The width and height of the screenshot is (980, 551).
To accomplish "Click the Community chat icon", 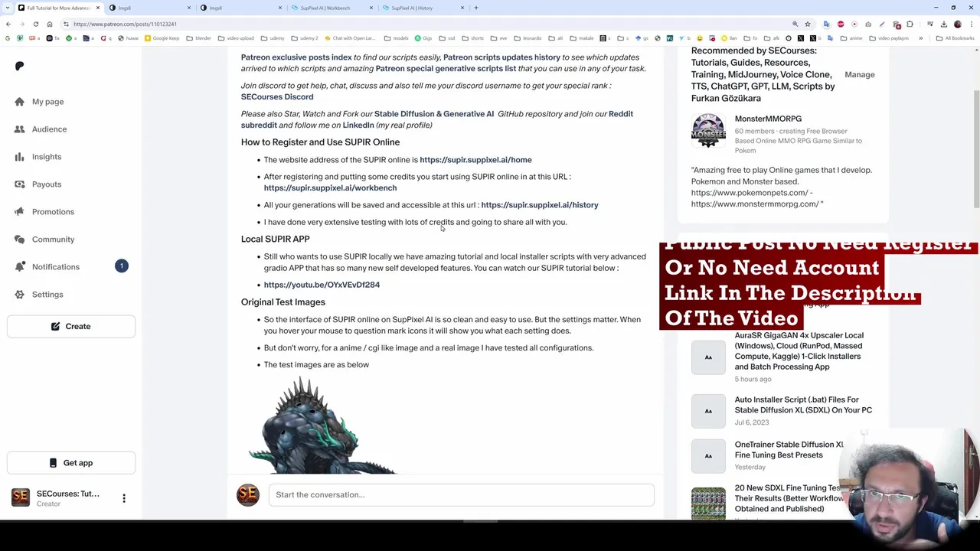I will [20, 240].
